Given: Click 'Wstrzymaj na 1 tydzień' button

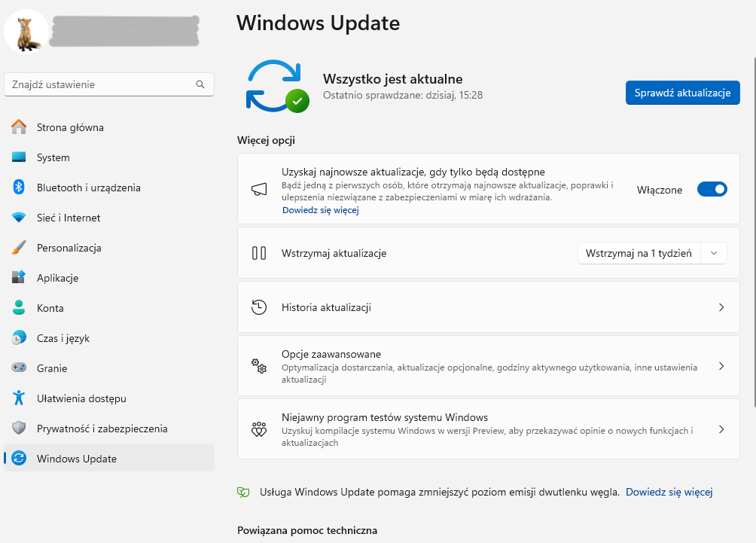Looking at the screenshot, I should 639,253.
